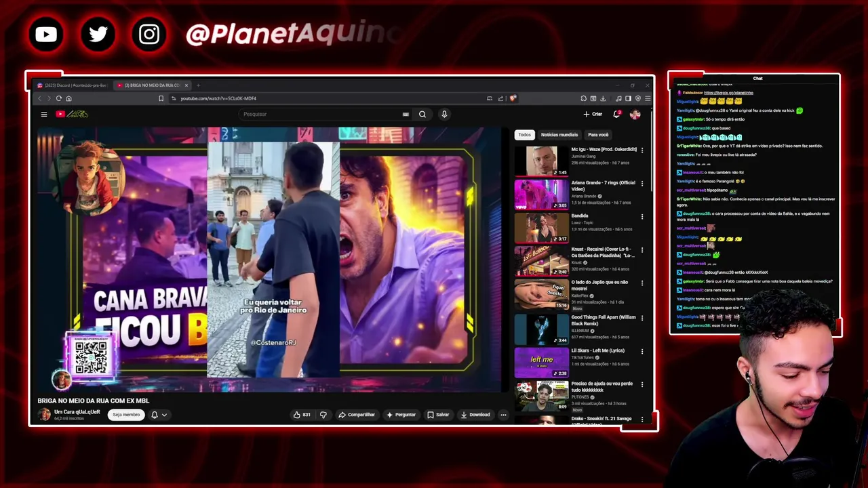Click the Instagram icon in overlay
Image resolution: width=868 pixels, height=488 pixels.
tap(149, 34)
